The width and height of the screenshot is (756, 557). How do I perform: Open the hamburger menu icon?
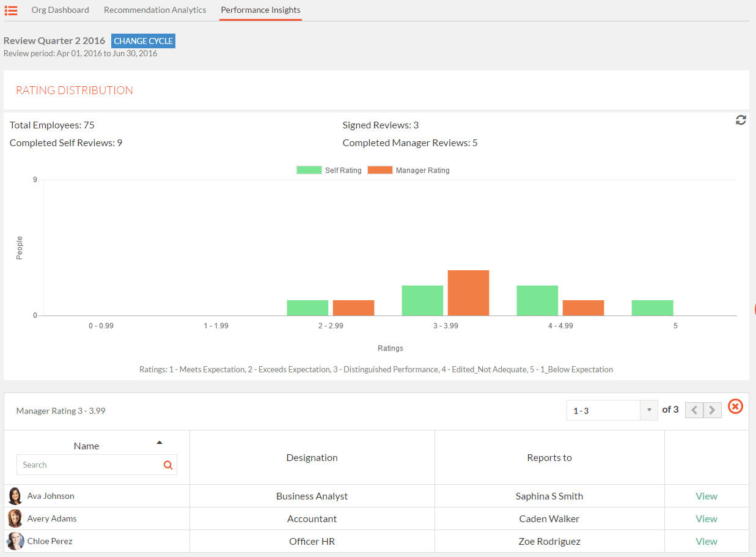(x=10, y=10)
